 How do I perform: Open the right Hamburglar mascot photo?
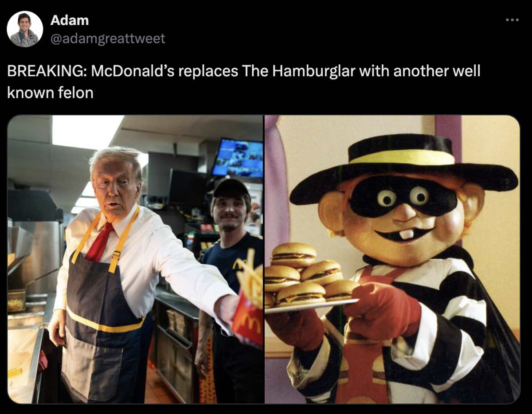pos(392,259)
